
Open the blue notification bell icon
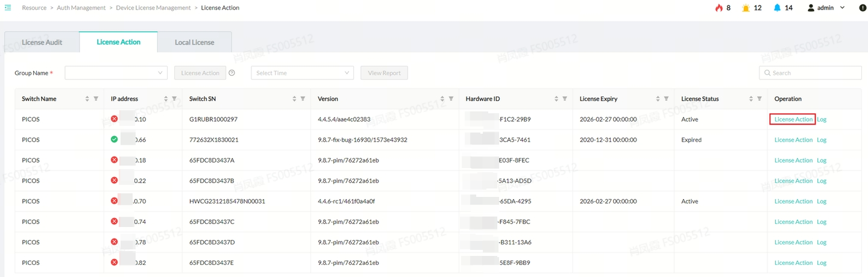click(x=777, y=8)
